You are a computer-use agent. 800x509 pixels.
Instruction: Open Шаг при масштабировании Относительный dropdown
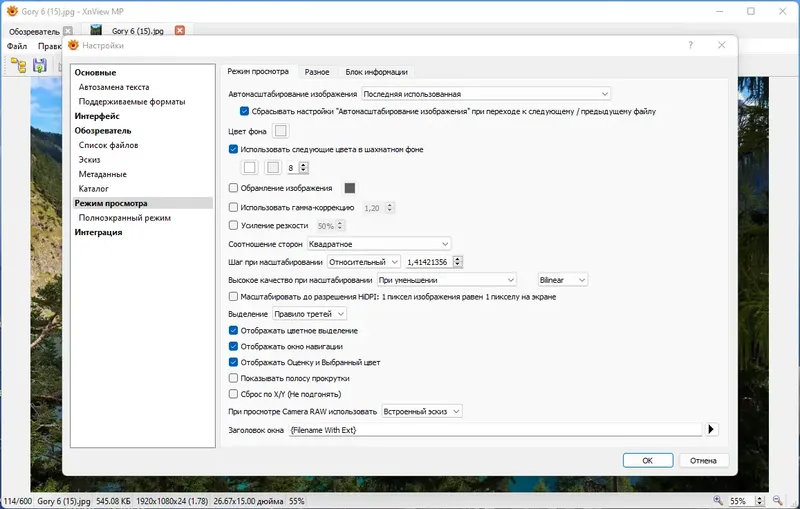[364, 262]
